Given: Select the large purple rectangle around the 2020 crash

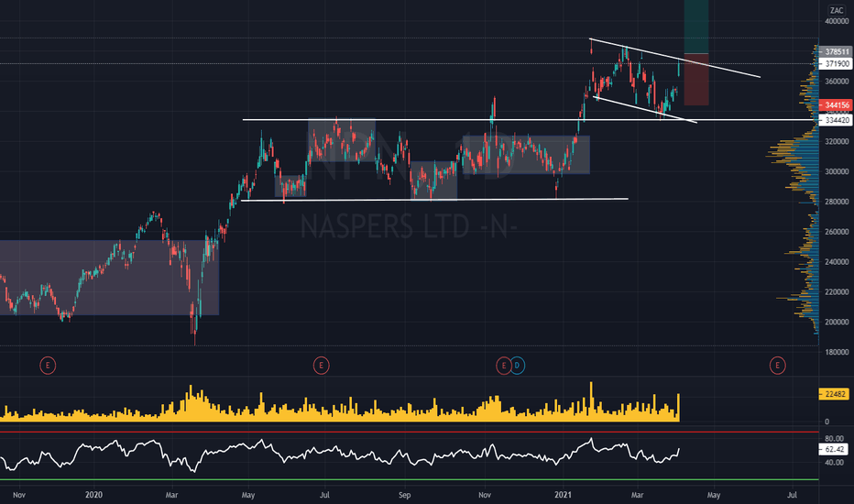Looking at the screenshot, I should (109, 278).
